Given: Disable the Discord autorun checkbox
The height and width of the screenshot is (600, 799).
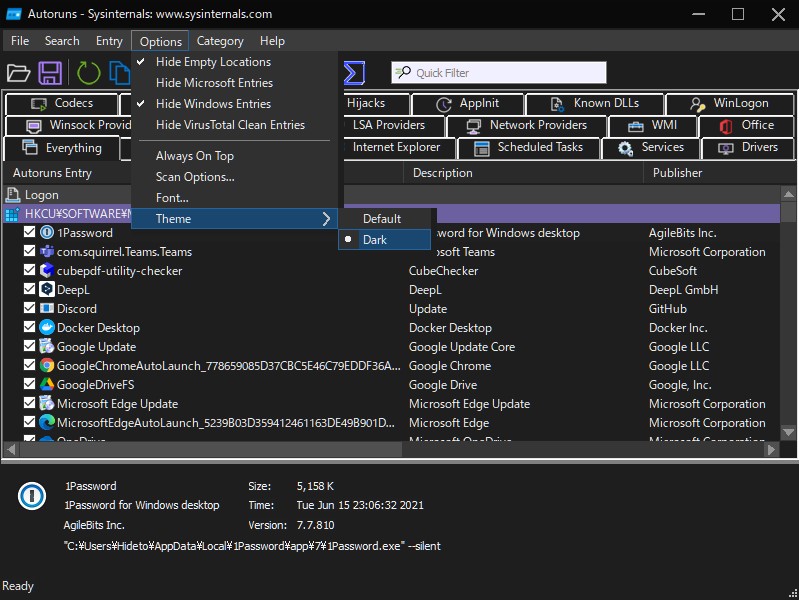Looking at the screenshot, I should pos(30,307).
